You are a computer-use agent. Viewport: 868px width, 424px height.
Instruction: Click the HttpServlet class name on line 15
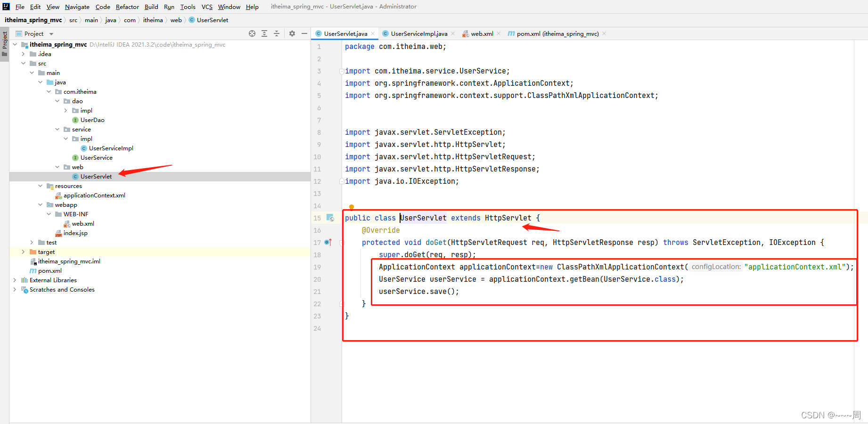click(508, 218)
